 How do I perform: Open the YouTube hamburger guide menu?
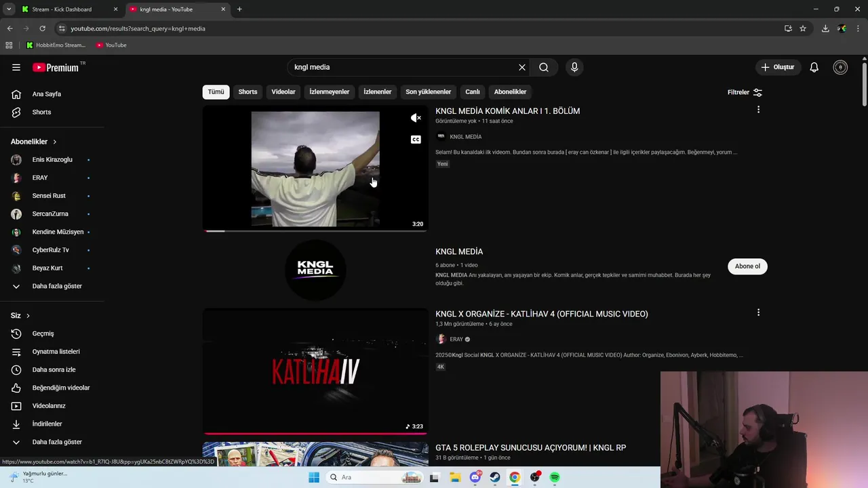[x=16, y=67]
